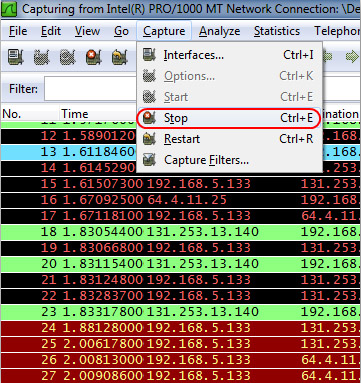Click the Wireshark icon in the title bar
The image size is (361, 383).
[x=10, y=9]
